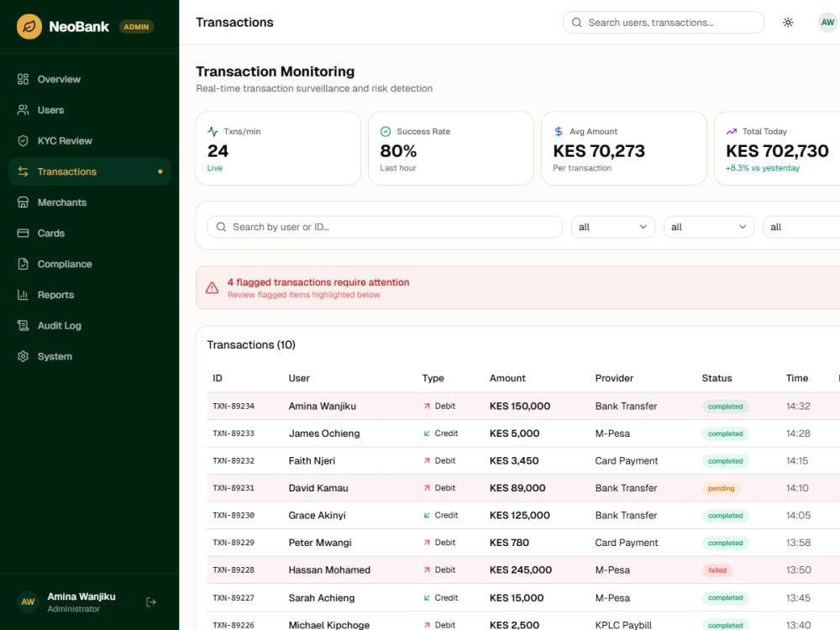Click the Cards credit card icon
Image resolution: width=840 pixels, height=630 pixels.
23,233
